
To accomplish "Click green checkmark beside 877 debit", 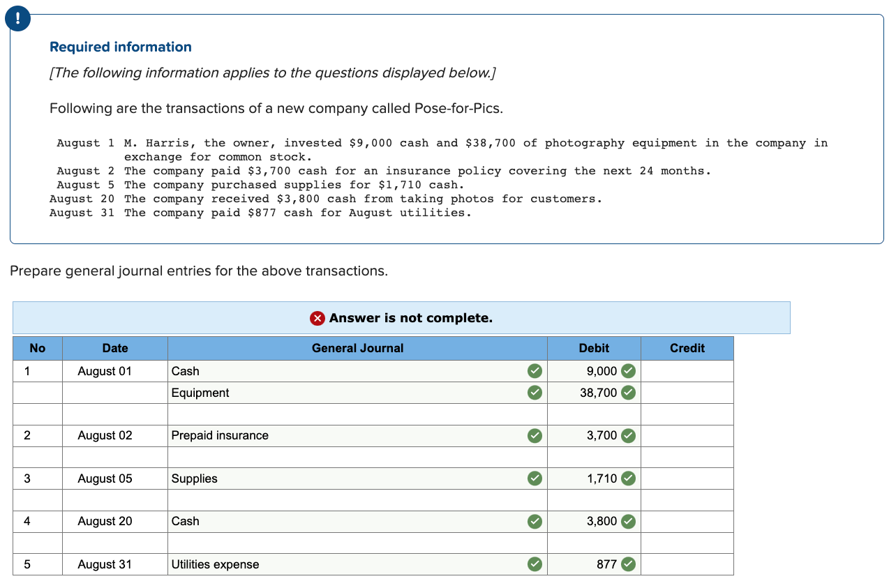I will [629, 564].
